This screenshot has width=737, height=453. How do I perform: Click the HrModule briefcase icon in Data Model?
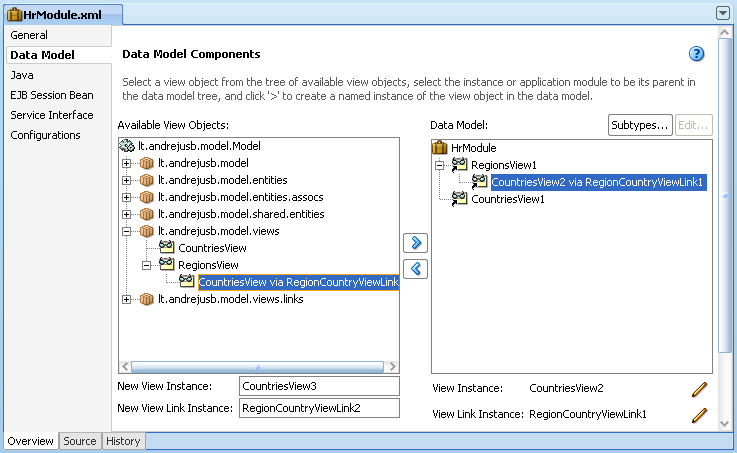[x=439, y=148]
